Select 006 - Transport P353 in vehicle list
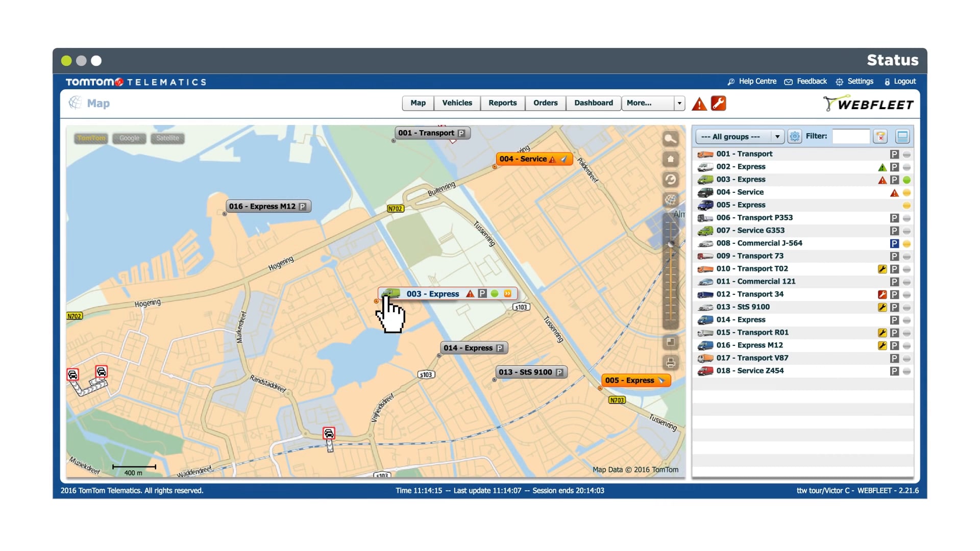This screenshot has height=551, width=980. pos(803,218)
